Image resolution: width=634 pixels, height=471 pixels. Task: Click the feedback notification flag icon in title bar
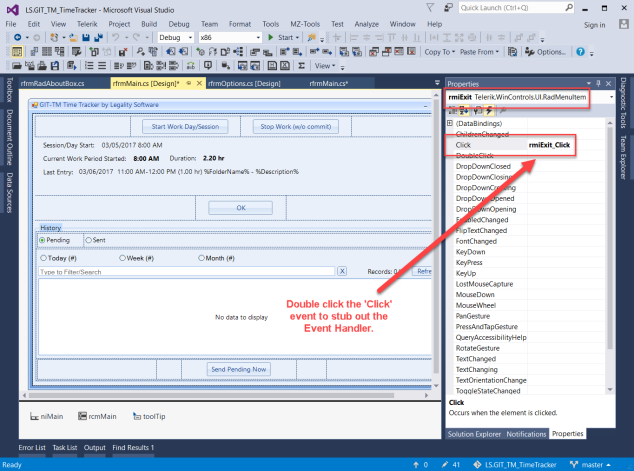[448, 8]
